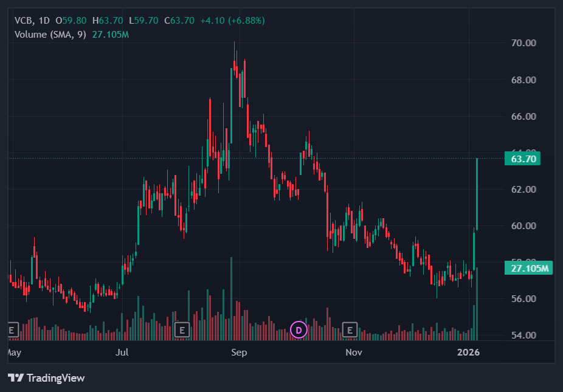Click the 70.00 price axis label
This screenshot has height=392, width=563.
tap(523, 43)
